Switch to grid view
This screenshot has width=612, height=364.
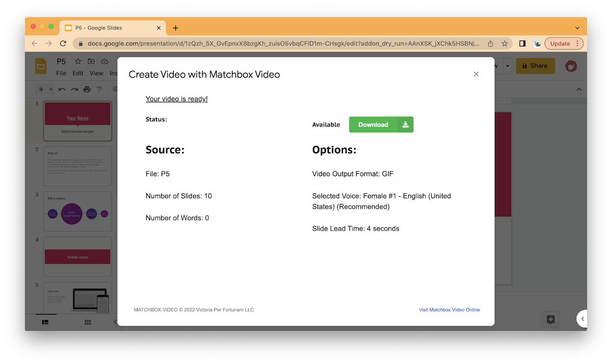[x=88, y=322]
